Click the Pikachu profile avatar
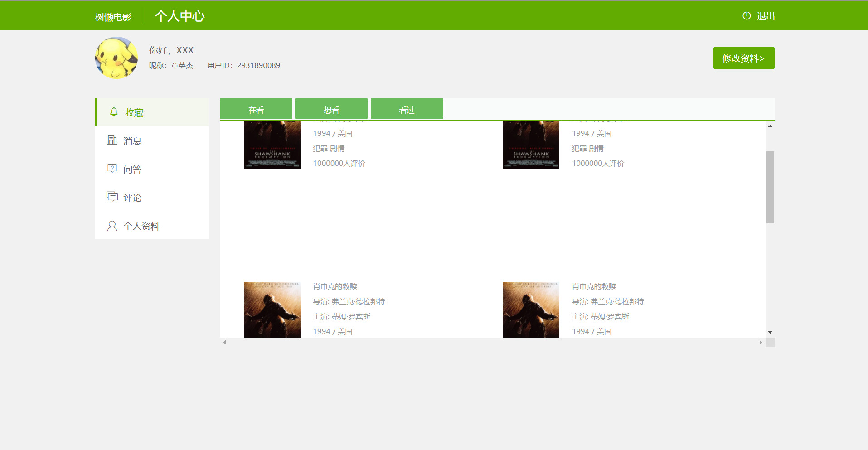The height and width of the screenshot is (450, 868). click(x=116, y=58)
